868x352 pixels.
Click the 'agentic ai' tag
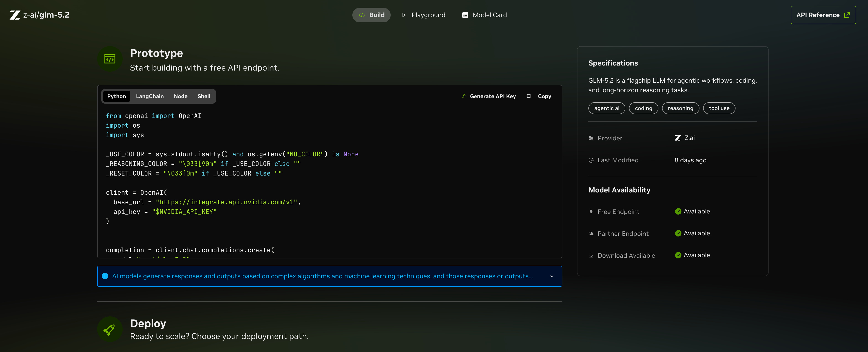point(606,108)
